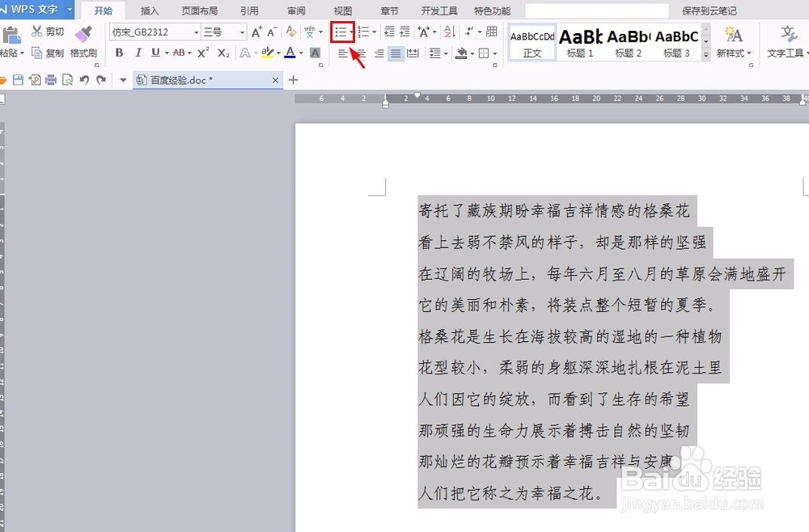Screen dimensions: 809x532
Task: Center align the selected paragraph
Action: pos(361,53)
